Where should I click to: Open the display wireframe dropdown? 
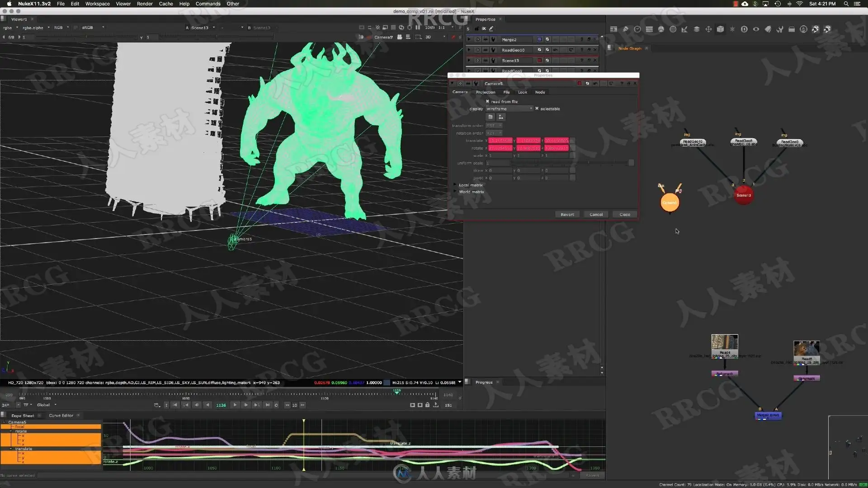point(509,109)
